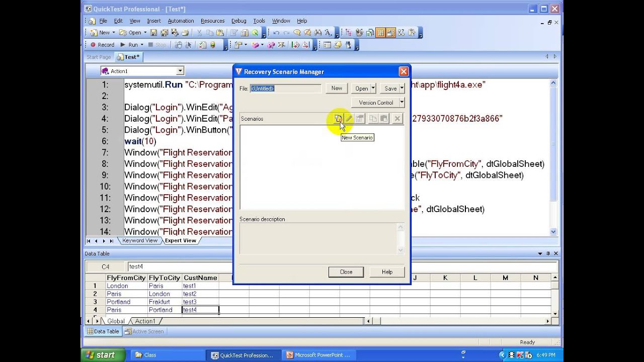Click the Copy scenario icon in the dialog
The height and width of the screenshot is (362, 644).
point(373,119)
